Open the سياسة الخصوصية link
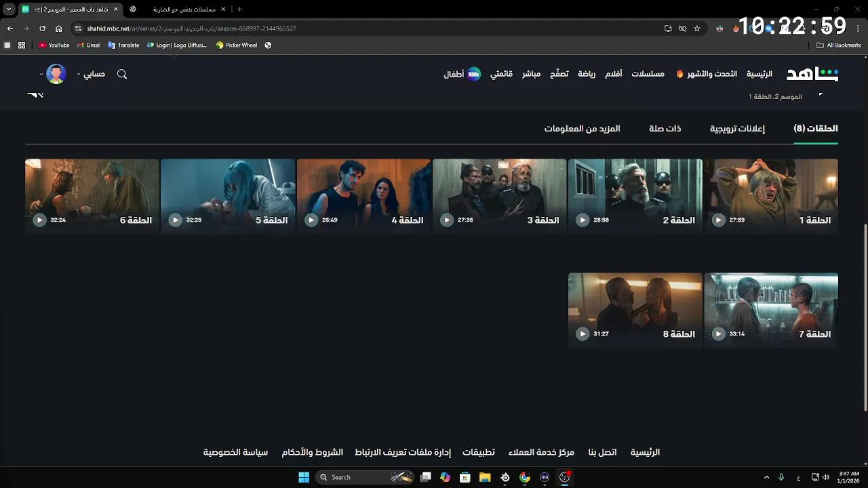The image size is (868, 488). pyautogui.click(x=236, y=452)
